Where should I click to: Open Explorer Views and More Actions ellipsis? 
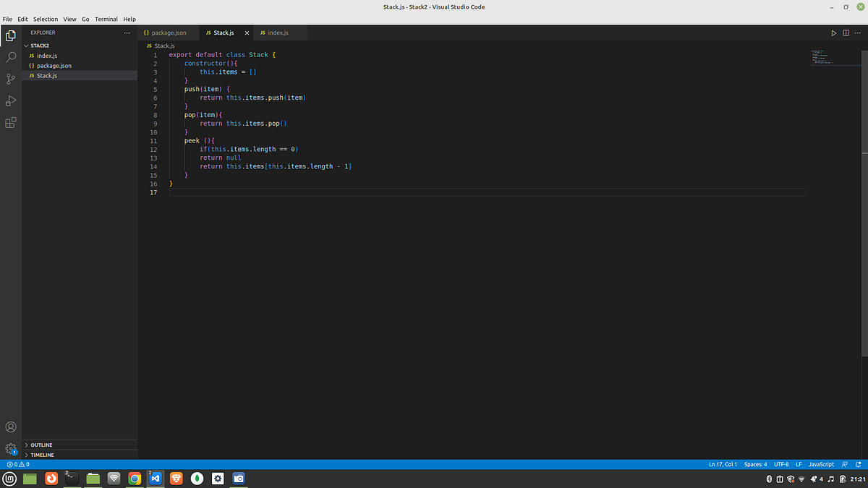tap(127, 33)
